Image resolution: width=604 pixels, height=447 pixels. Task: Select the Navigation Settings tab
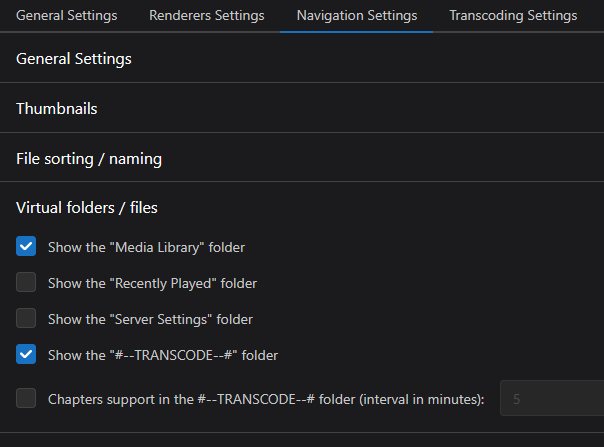click(357, 16)
